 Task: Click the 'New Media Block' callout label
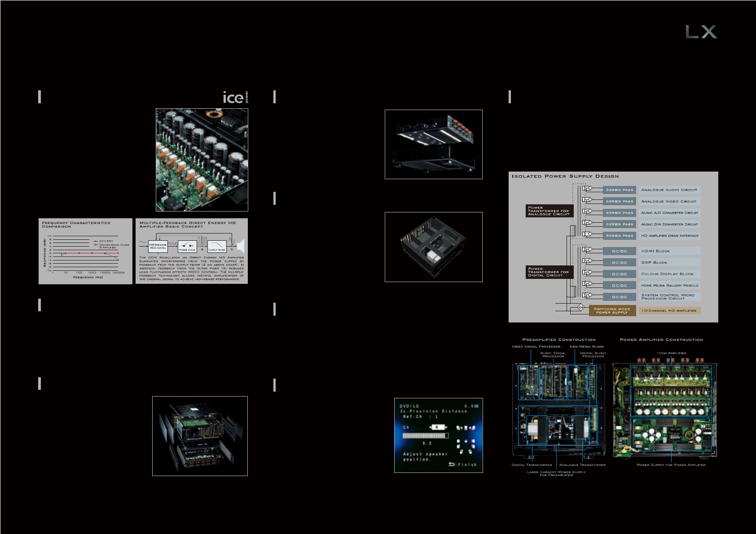[587, 347]
